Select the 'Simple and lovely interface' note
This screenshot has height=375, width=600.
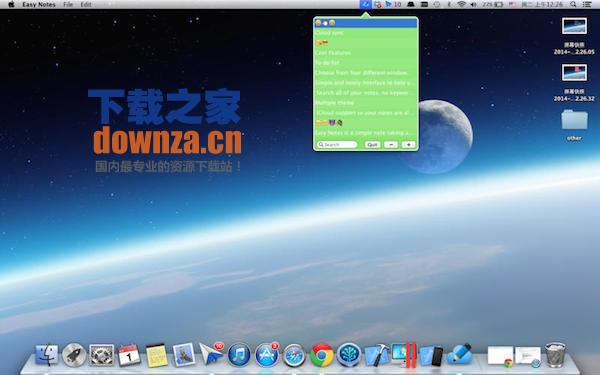click(x=365, y=83)
